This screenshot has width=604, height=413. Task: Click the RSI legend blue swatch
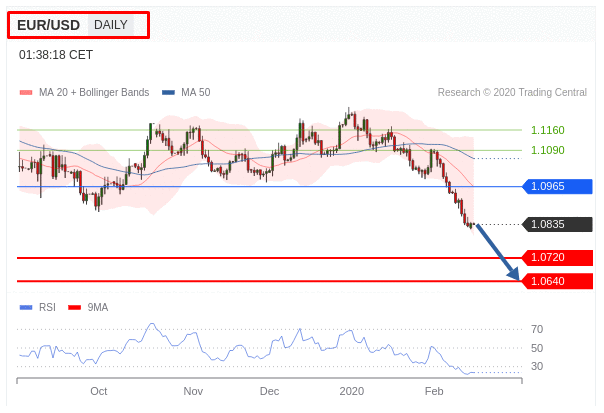(26, 307)
